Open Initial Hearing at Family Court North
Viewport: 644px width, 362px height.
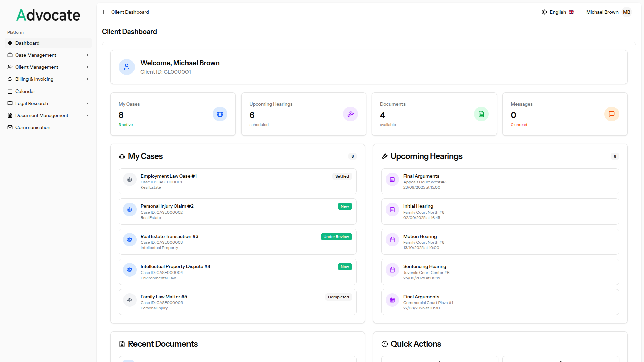[x=418, y=206]
